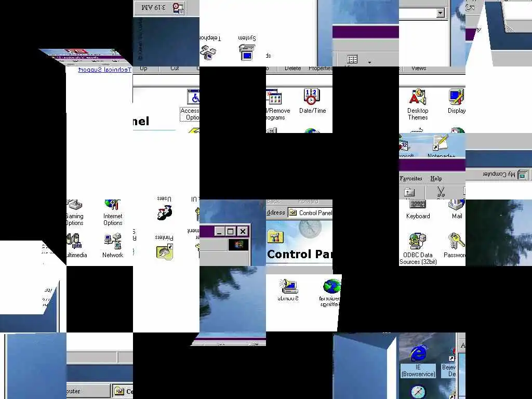The image size is (532, 399).
Task: Click the mirrored Technical Support link
Action: pos(105,70)
